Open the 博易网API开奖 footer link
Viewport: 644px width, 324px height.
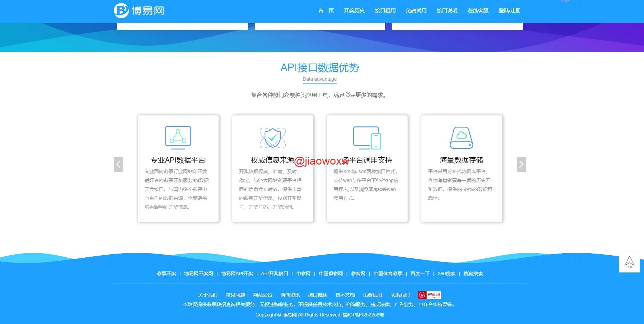click(237, 273)
